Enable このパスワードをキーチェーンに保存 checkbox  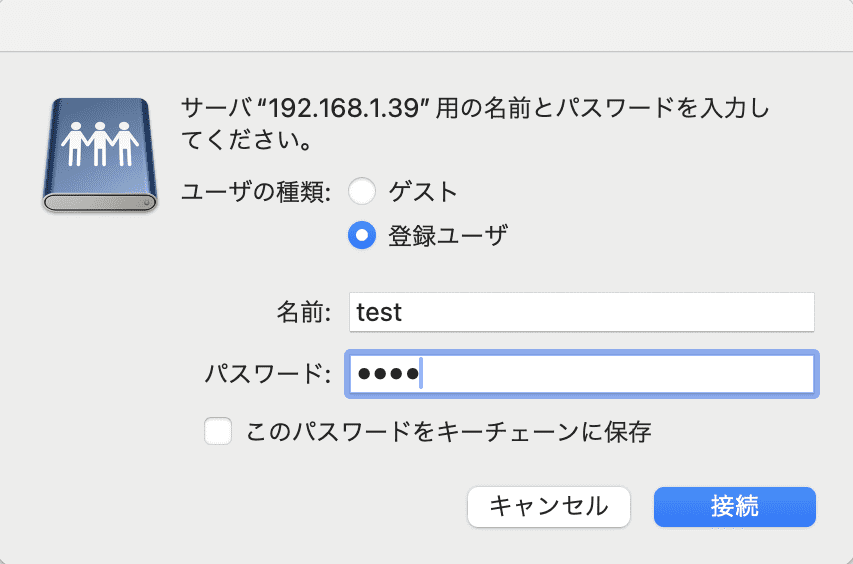pyautogui.click(x=218, y=431)
